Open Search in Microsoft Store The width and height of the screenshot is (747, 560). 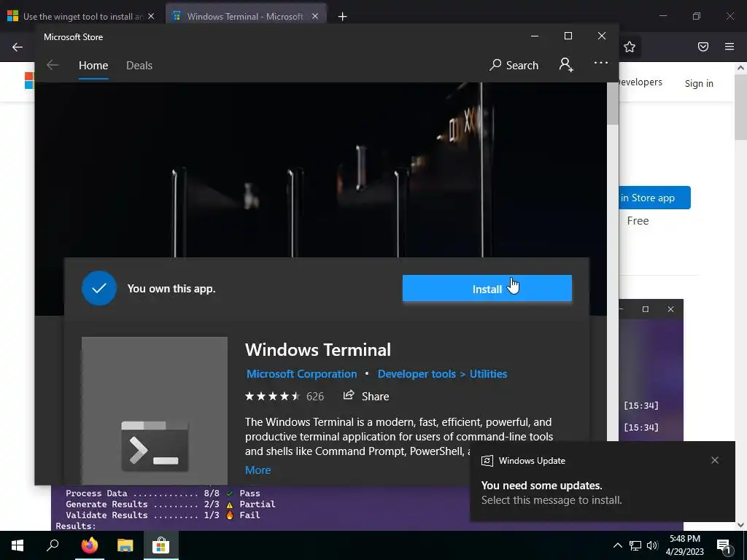(514, 65)
